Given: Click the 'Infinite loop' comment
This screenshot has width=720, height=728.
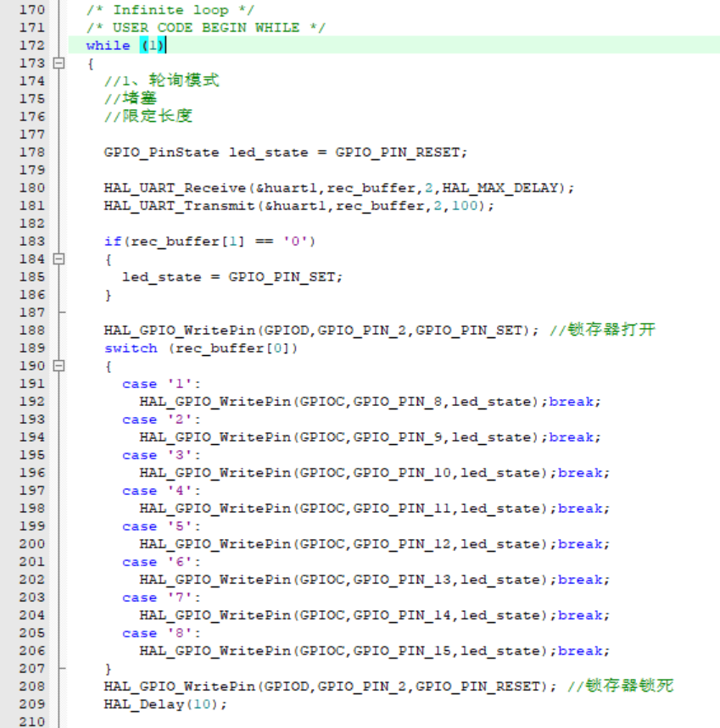Looking at the screenshot, I should coord(170,10).
